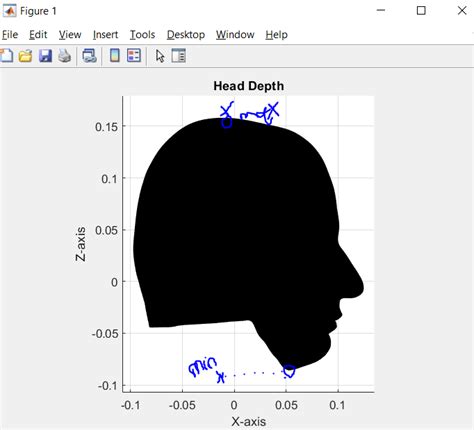The height and width of the screenshot is (430, 474).
Task: Click the Z-axis tick label 0.1
Action: 109,179
